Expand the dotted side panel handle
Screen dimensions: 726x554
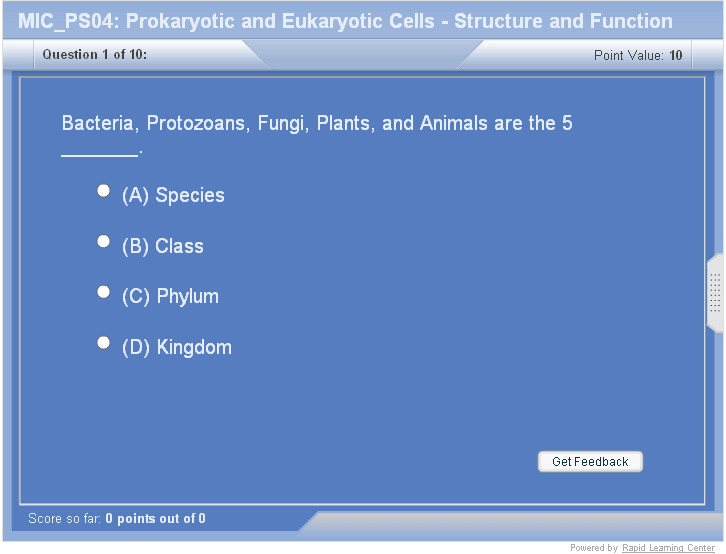point(715,293)
